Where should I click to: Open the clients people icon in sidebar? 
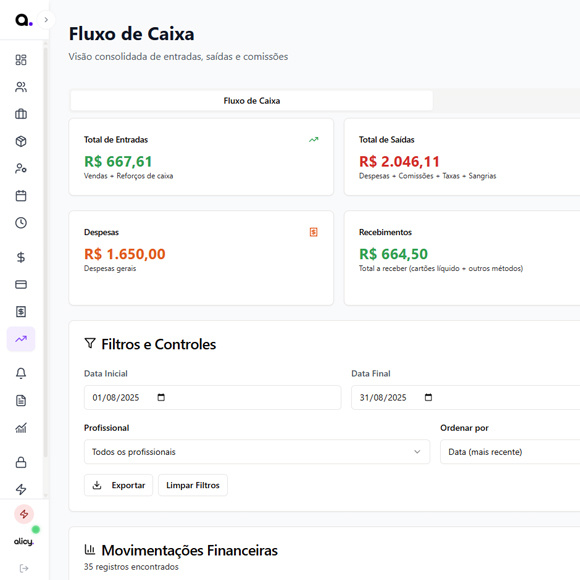tap(21, 87)
